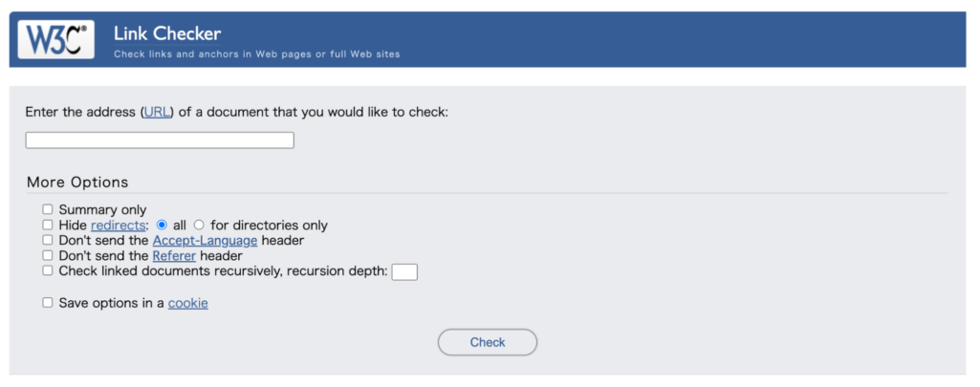Click the "Check links and anchors" subtitle text
This screenshot has width=980, height=387.
256,54
